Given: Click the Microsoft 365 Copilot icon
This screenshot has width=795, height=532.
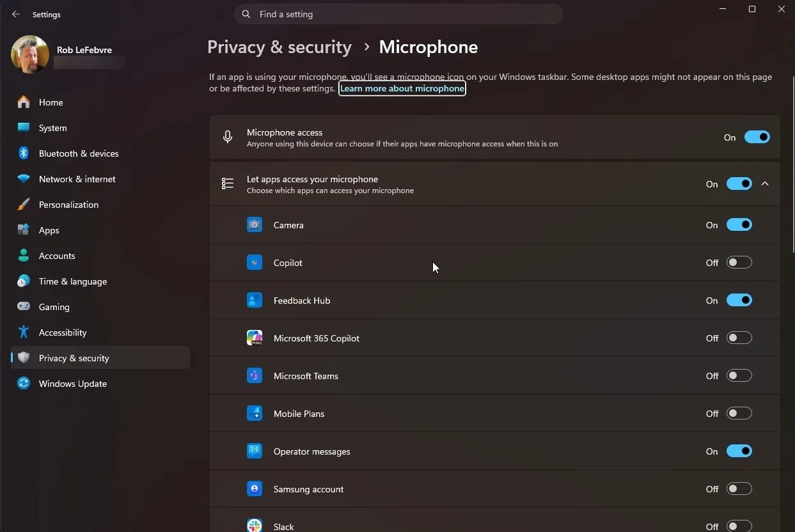Looking at the screenshot, I should [x=255, y=338].
